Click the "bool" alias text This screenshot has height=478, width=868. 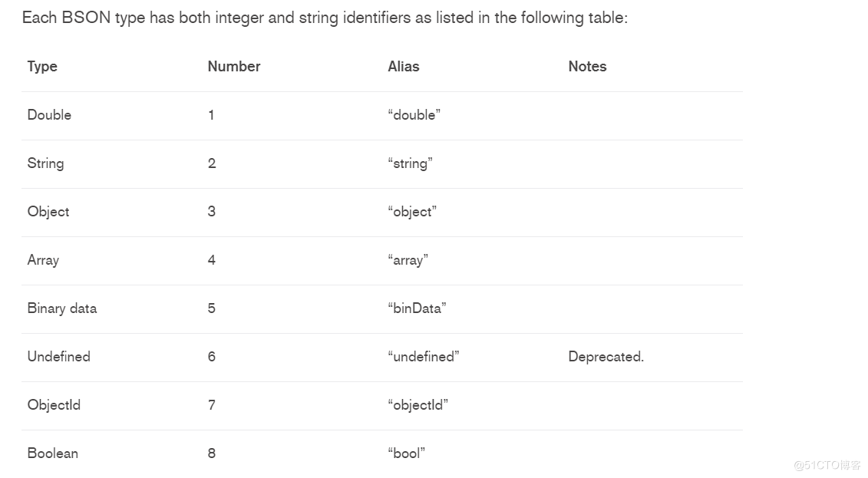407,453
